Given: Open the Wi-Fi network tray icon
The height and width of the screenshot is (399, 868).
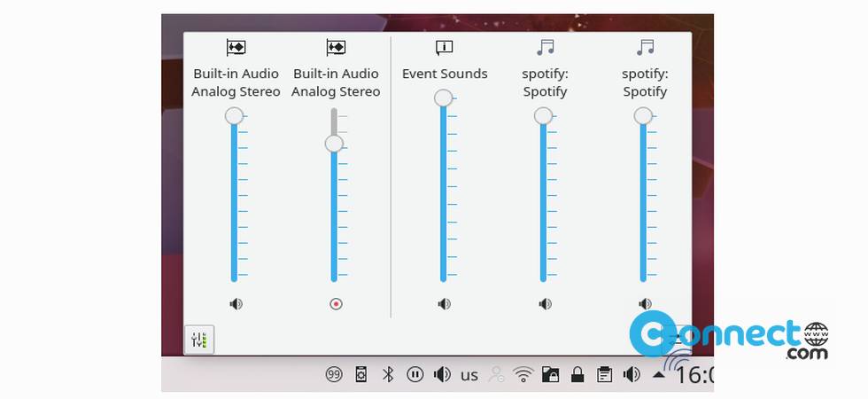Looking at the screenshot, I should coord(523,375).
